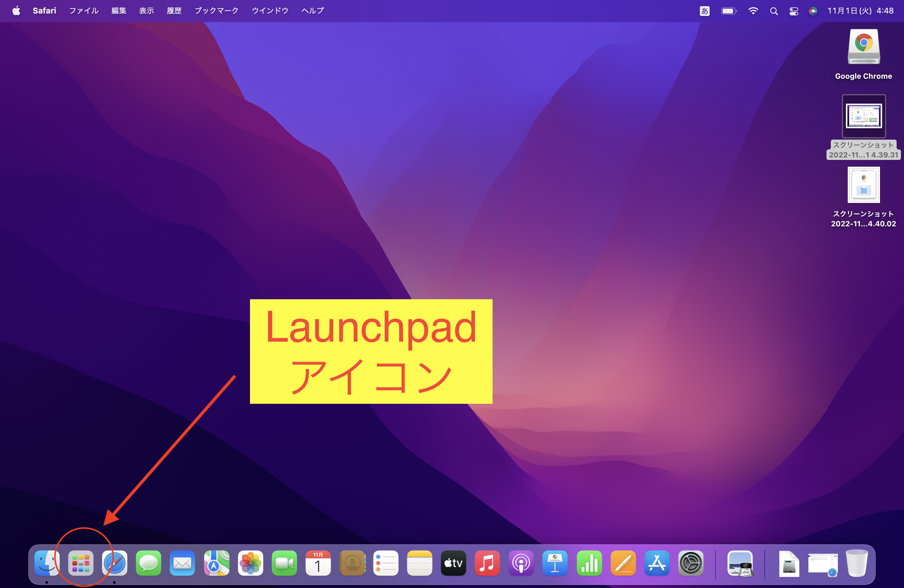Open the Trash in the Dock

[857, 563]
